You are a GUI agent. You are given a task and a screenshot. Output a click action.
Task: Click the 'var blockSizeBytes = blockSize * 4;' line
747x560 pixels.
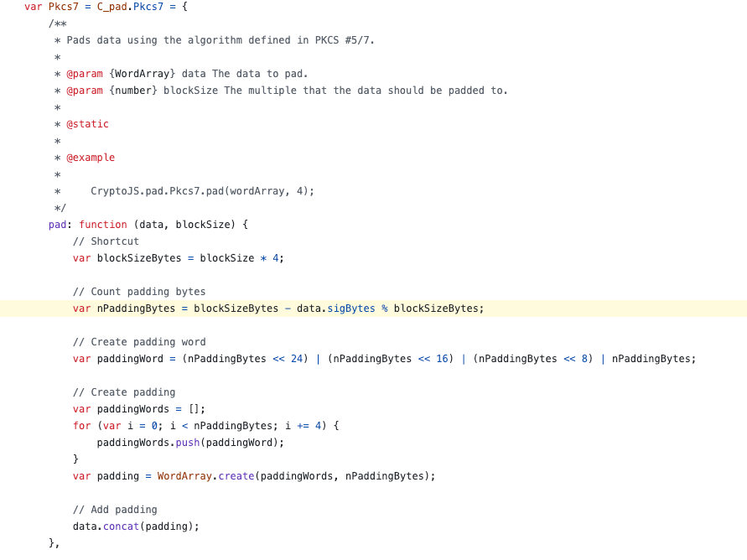click(x=179, y=258)
